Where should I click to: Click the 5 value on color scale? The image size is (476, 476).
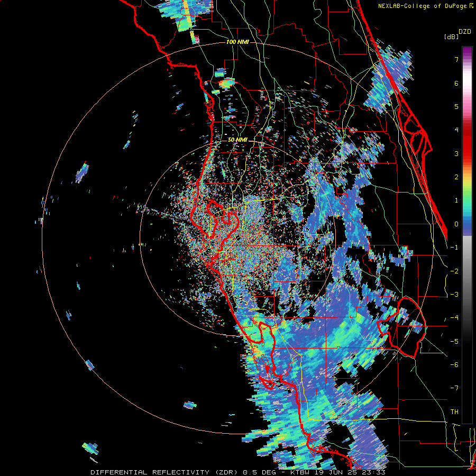456,106
